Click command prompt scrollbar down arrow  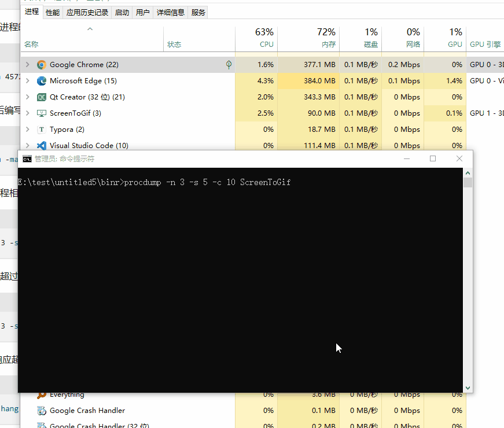click(x=468, y=388)
